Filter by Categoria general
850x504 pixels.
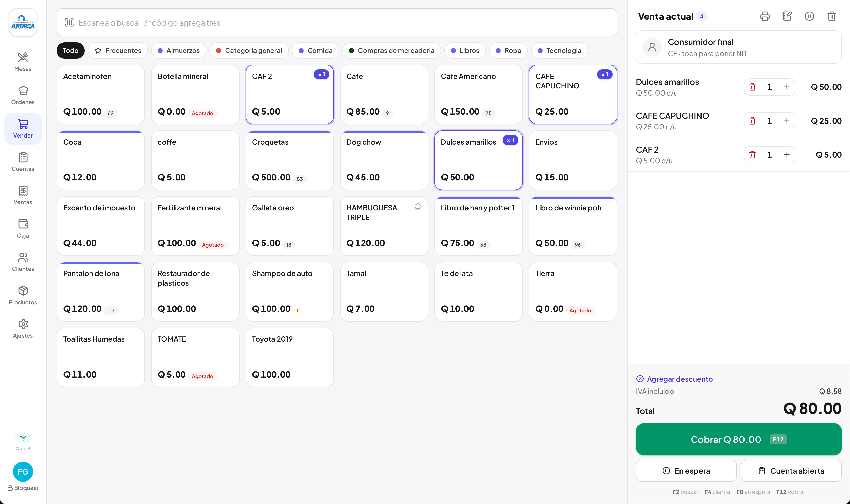click(249, 51)
